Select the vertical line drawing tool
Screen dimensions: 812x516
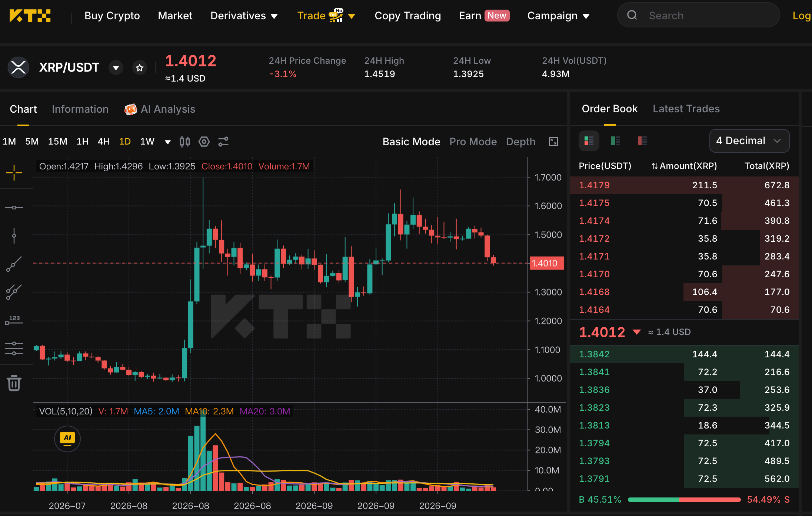[14, 236]
